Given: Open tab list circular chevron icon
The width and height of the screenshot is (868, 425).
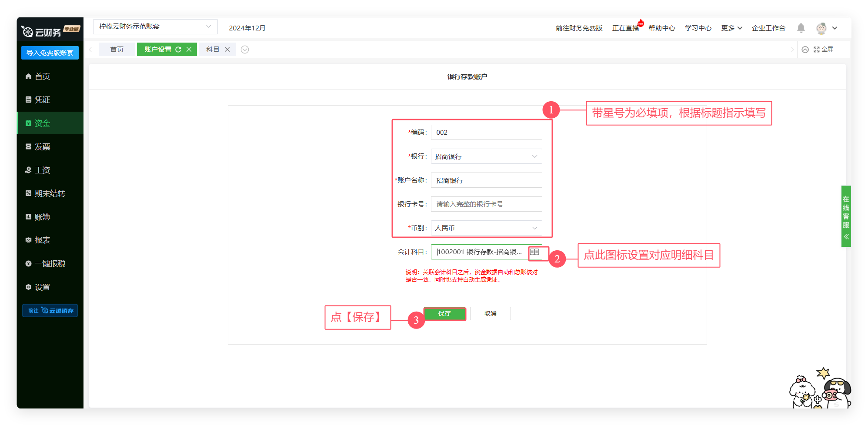Looking at the screenshot, I should 245,50.
